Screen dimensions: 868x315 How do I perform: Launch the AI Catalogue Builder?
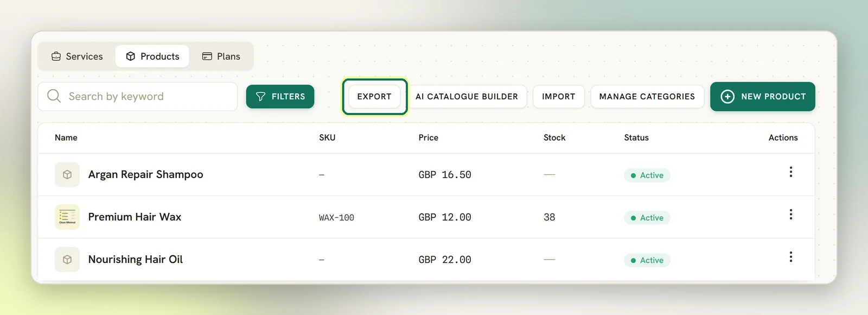tap(467, 97)
